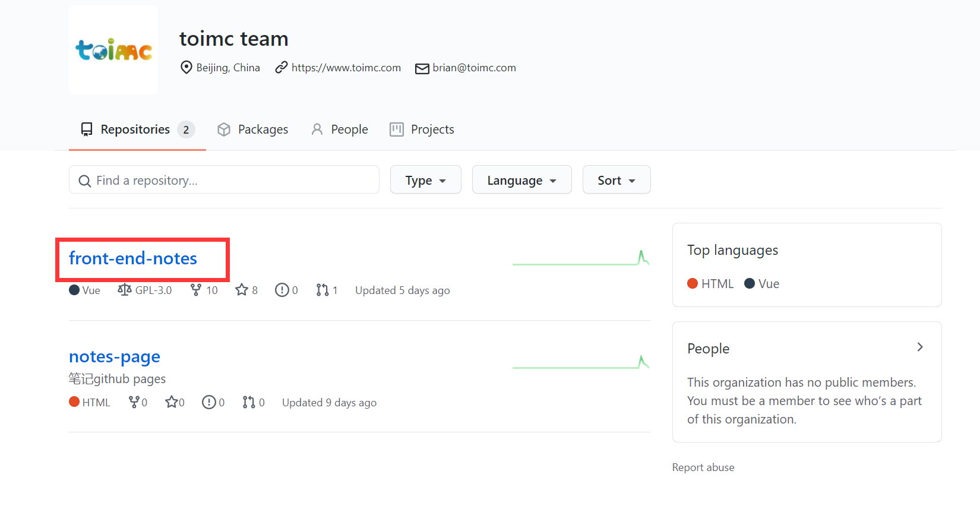
Task: Click the HTML orange dot in Top languages
Action: (x=693, y=283)
